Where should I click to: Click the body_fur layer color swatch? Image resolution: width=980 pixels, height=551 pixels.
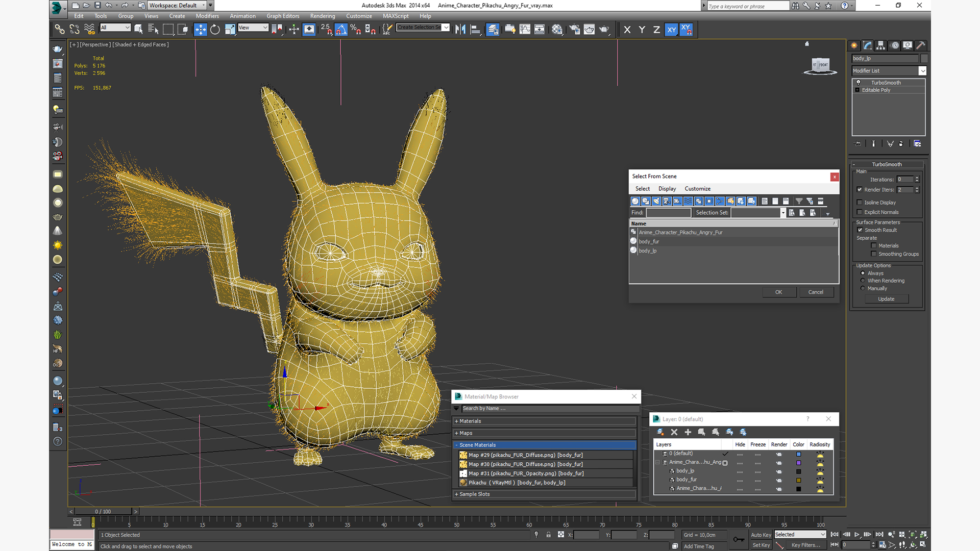(x=798, y=480)
